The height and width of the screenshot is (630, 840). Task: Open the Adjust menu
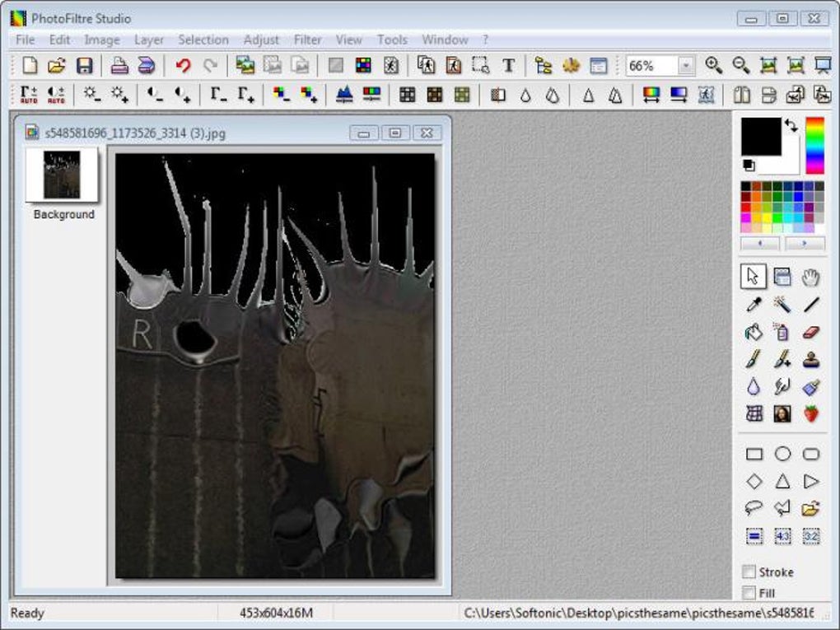click(x=261, y=40)
